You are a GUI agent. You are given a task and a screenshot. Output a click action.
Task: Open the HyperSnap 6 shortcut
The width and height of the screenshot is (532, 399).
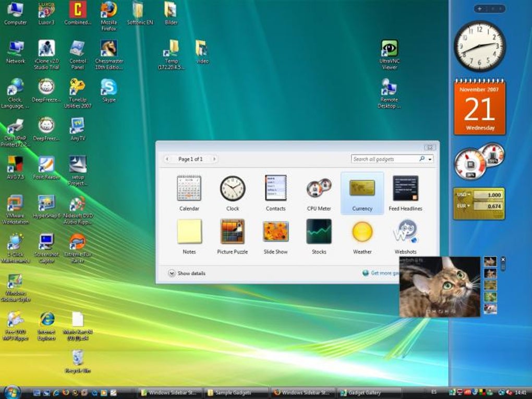pyautogui.click(x=46, y=207)
